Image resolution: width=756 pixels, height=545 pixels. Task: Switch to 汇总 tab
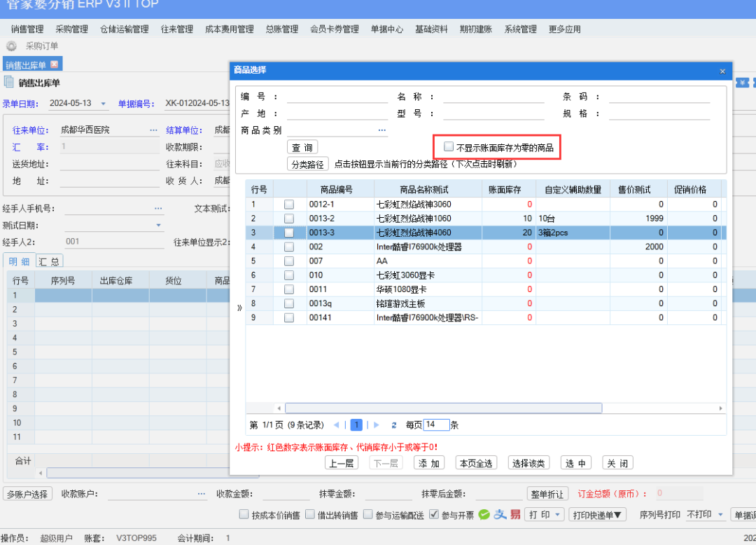[x=49, y=261]
